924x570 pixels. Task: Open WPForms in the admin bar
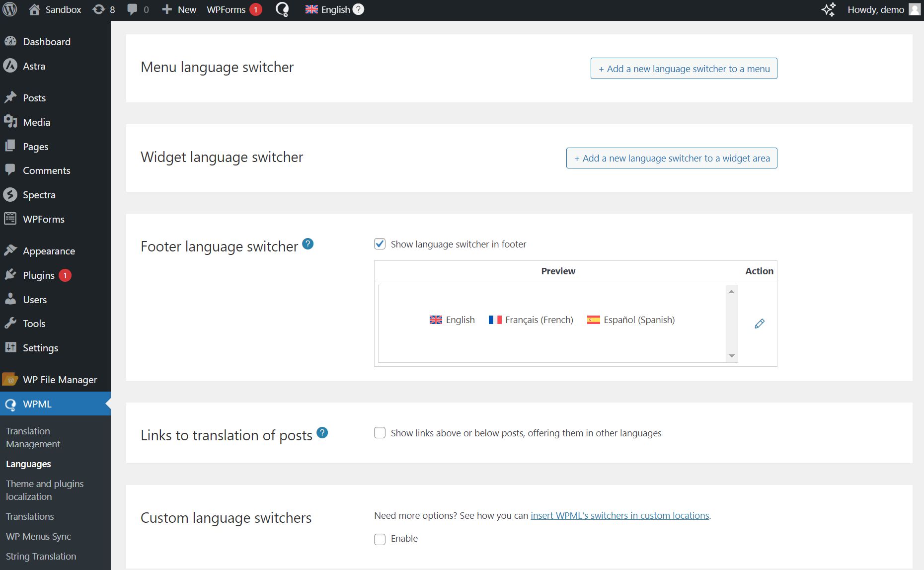coord(226,9)
